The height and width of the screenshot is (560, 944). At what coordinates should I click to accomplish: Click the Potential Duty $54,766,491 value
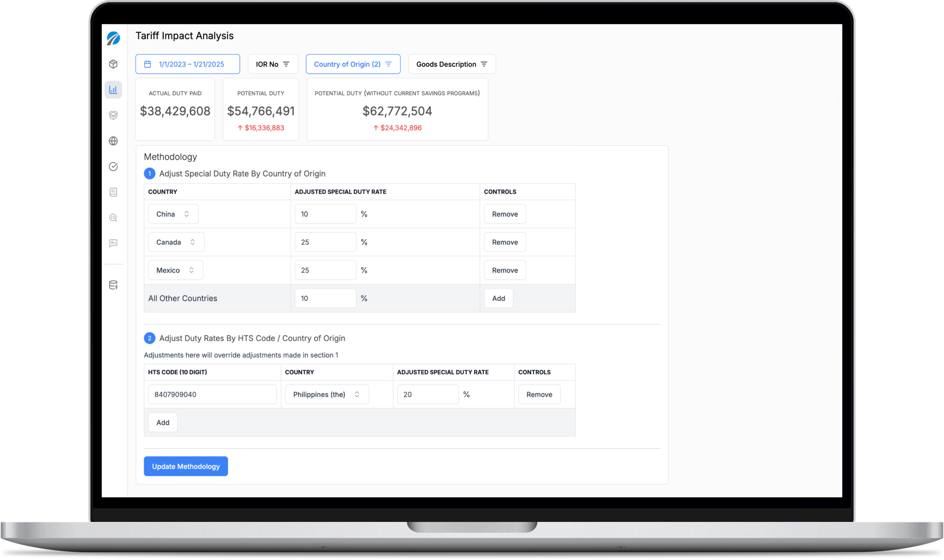coord(261,111)
